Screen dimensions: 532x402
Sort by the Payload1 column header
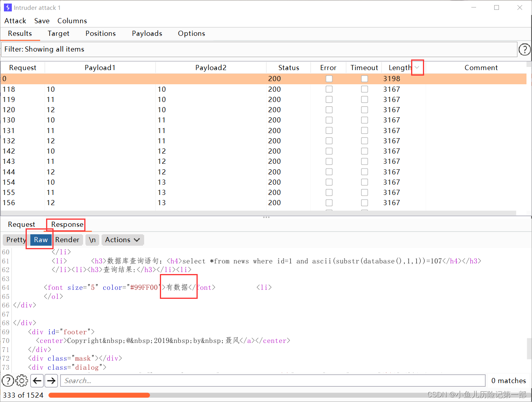(100, 68)
